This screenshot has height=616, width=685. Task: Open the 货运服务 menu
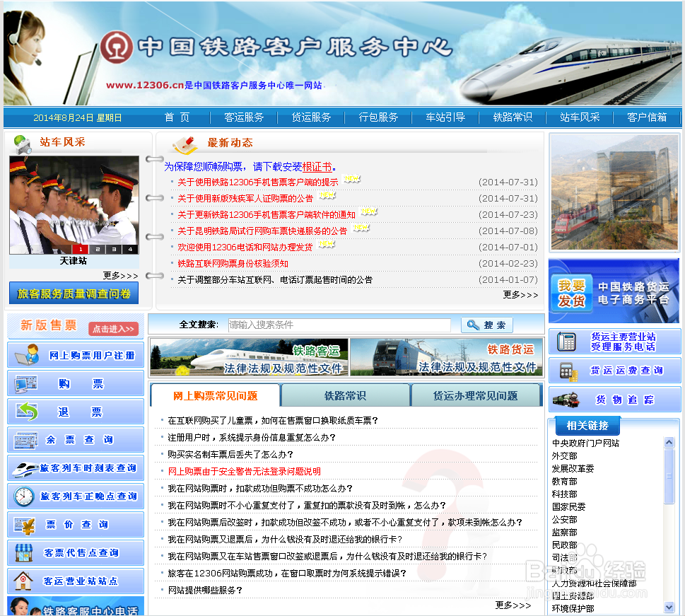[x=312, y=117]
